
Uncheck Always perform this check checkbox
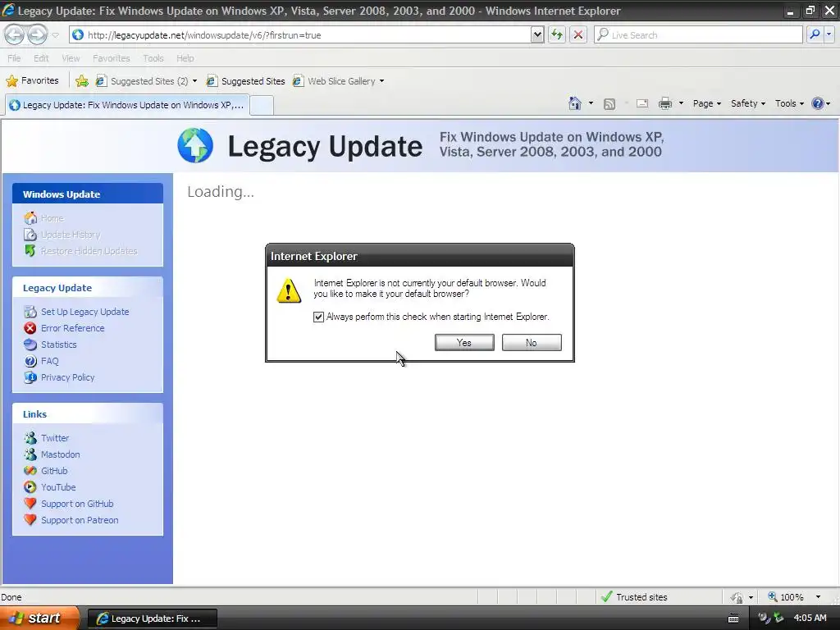pos(319,317)
